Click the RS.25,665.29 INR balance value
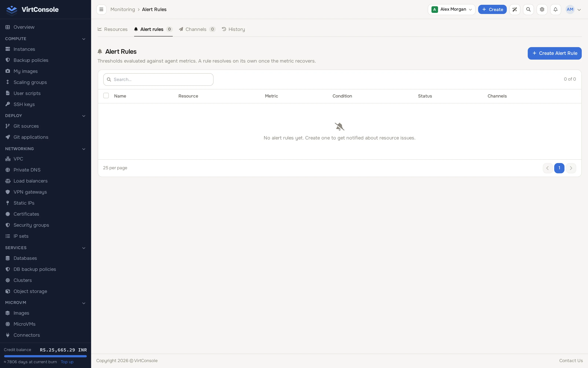This screenshot has width=588, height=368. [63, 350]
